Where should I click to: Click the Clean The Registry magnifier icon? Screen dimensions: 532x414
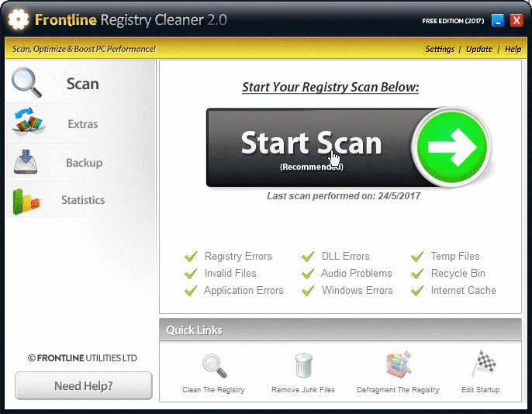click(214, 365)
